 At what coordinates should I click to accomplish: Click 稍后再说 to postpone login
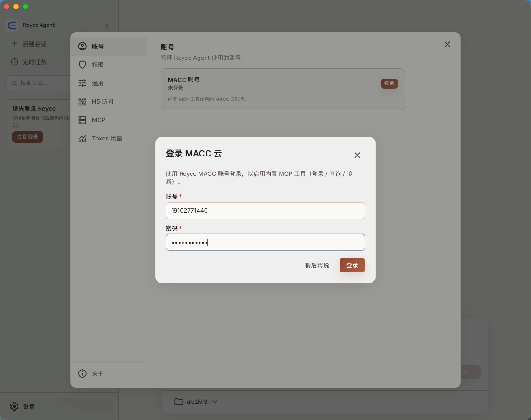[x=317, y=265]
